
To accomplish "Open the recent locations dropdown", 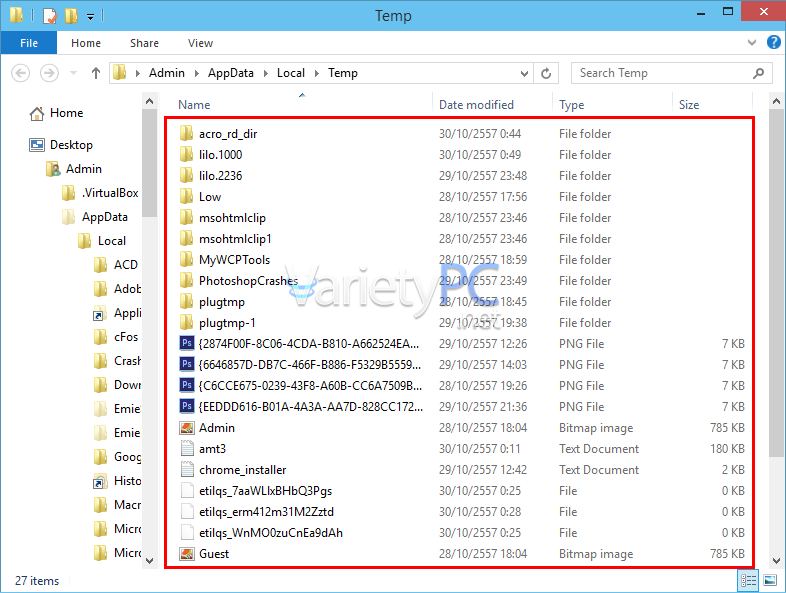I will (73, 73).
